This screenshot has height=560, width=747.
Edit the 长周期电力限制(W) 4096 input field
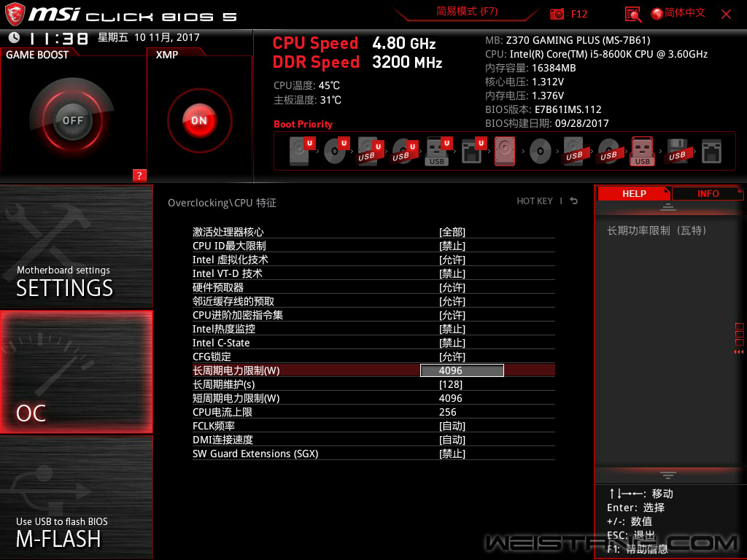point(462,370)
